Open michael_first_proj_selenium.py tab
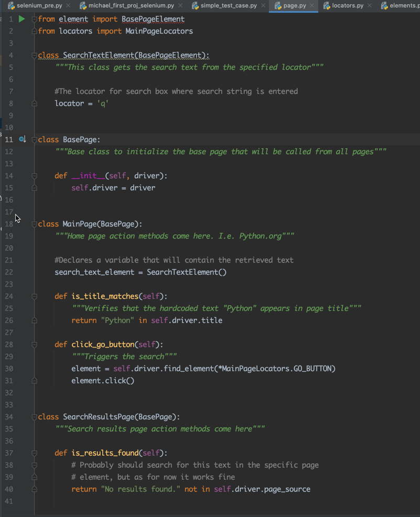Screen dimensions: 420x517 click(x=131, y=6)
